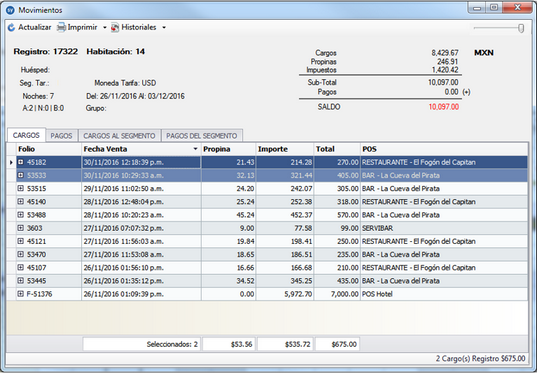Expand folio 53515 row

click(21, 188)
